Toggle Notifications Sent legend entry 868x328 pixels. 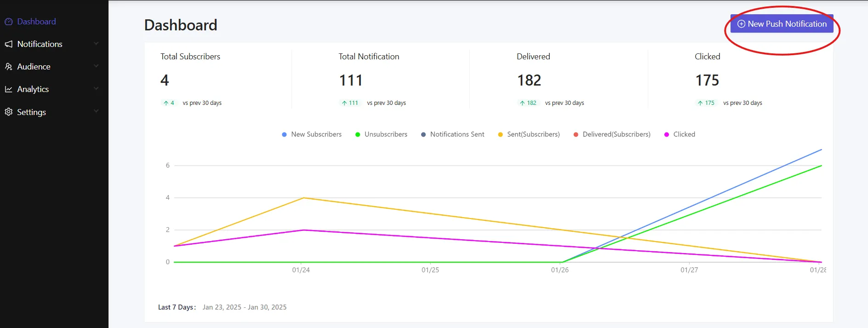tap(452, 134)
